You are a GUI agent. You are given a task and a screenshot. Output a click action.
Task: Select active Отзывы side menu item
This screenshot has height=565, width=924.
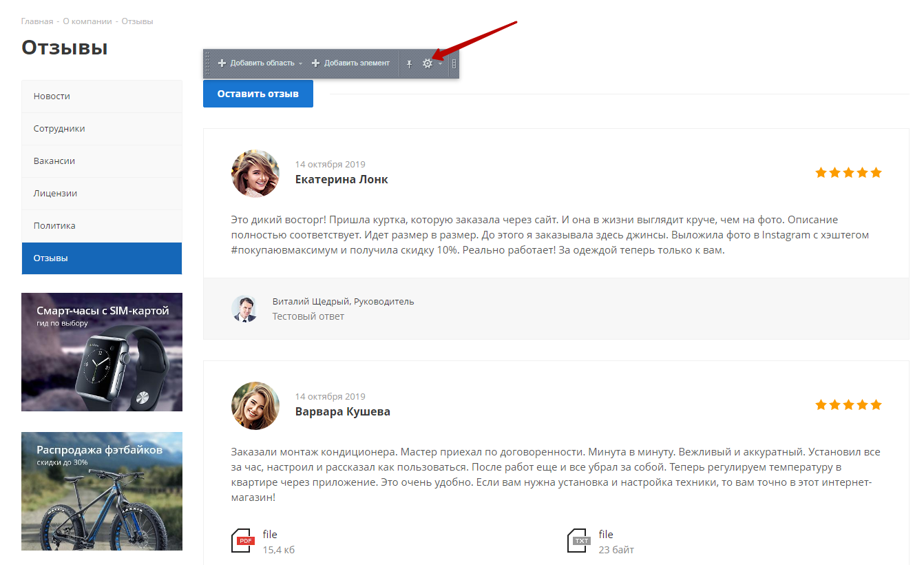coord(102,258)
